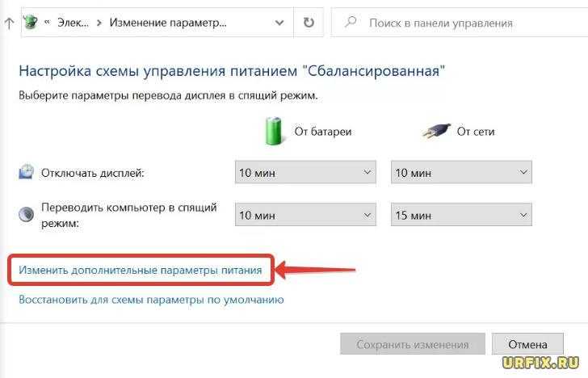The image size is (588, 378).
Task: Click the Настройка схемы управления питанием heading
Action: (x=232, y=70)
